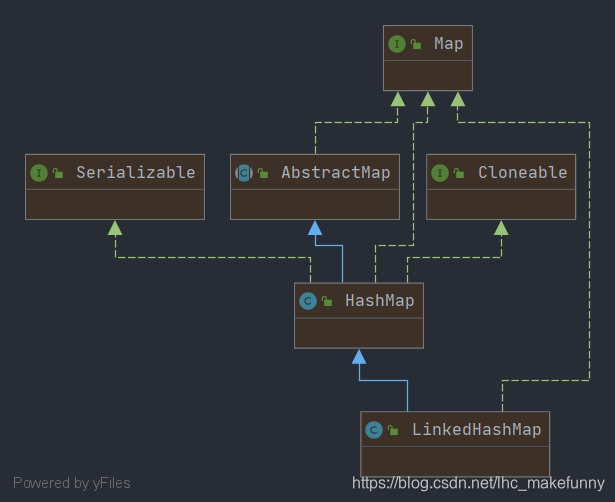Select the AbstractMap node label
Screen dimensions: 615x502
336,173
